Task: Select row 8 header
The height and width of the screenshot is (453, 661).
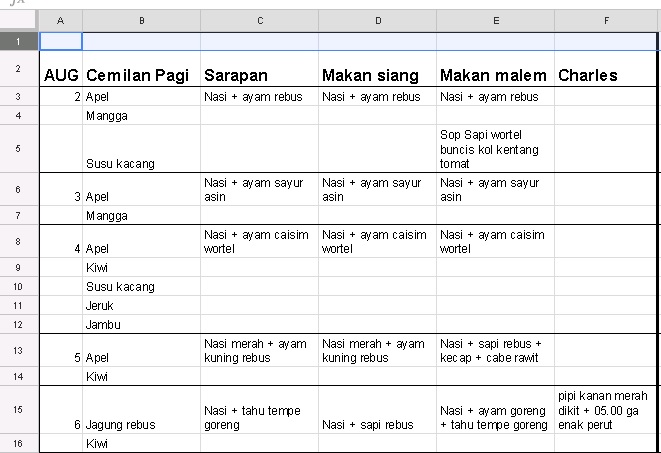Action: (19, 241)
